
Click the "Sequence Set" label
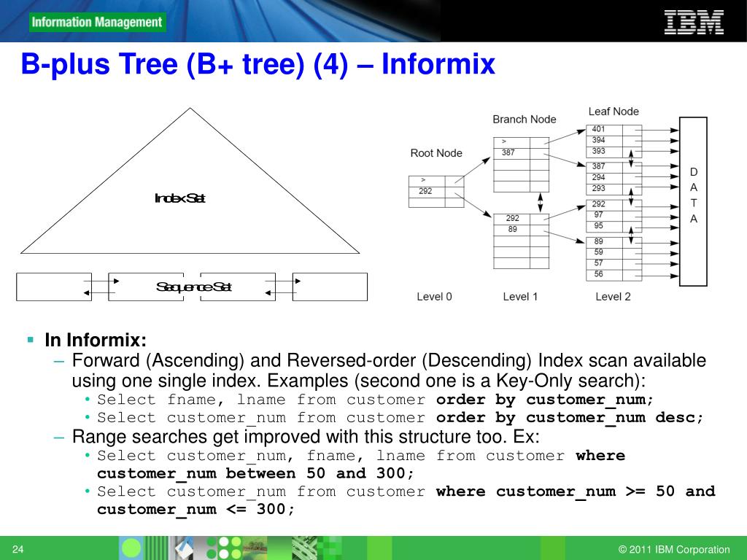click(193, 287)
